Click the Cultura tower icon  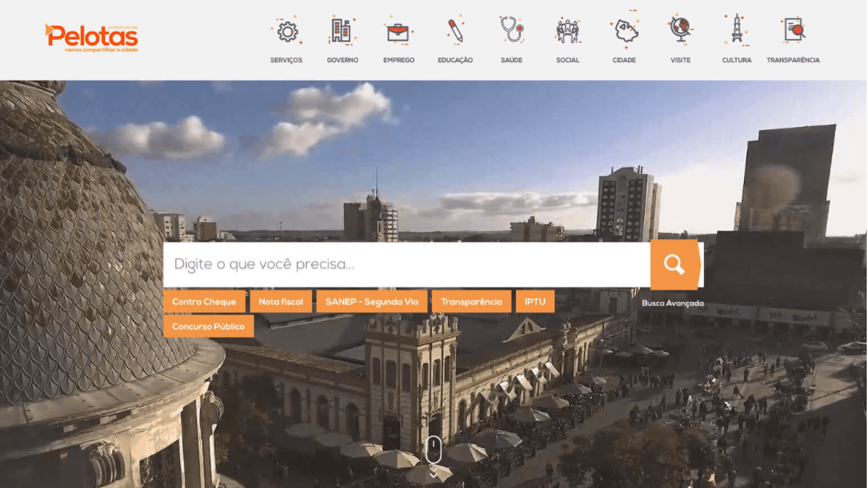click(x=736, y=30)
